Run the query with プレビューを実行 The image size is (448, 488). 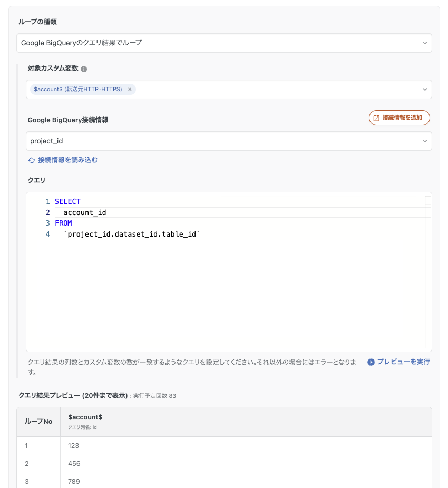(x=398, y=362)
